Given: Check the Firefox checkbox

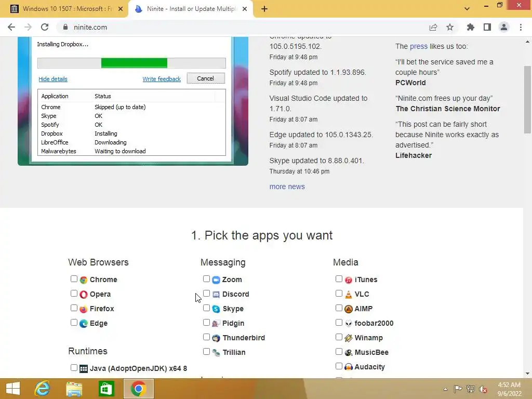Looking at the screenshot, I should click(74, 308).
